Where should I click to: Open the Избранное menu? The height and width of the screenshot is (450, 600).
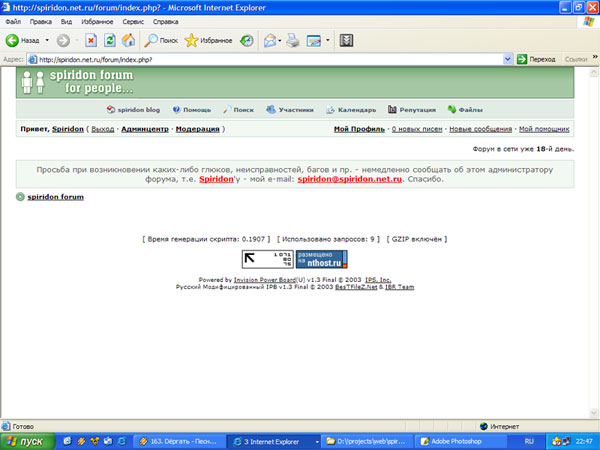(x=97, y=22)
